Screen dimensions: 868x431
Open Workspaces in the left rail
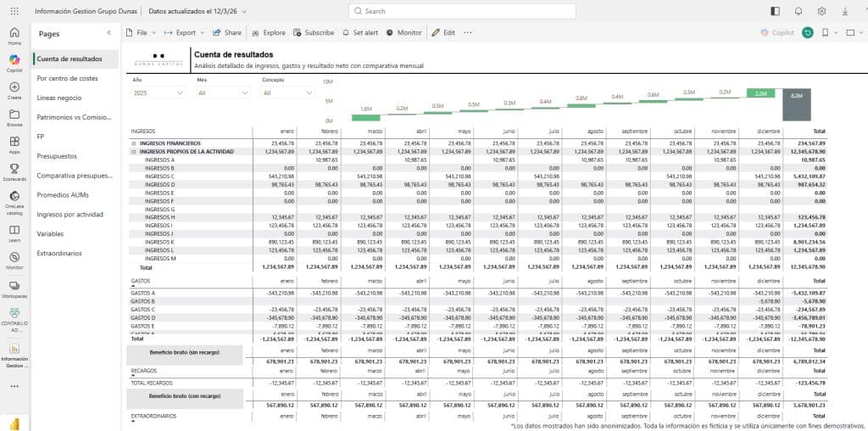click(x=14, y=289)
